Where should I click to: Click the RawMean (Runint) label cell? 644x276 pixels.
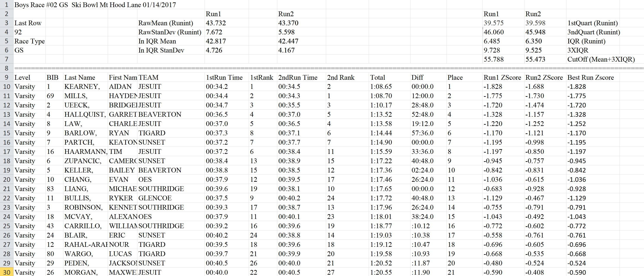coord(165,23)
